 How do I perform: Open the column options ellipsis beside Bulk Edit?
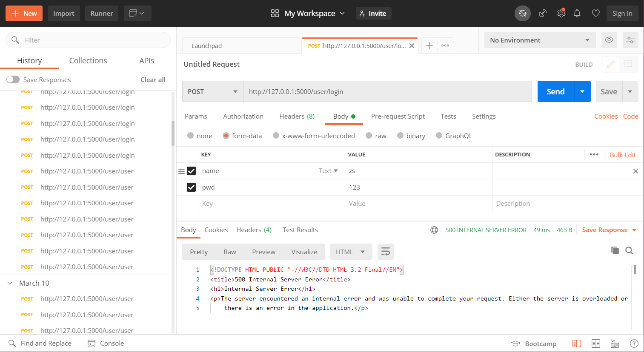click(594, 154)
